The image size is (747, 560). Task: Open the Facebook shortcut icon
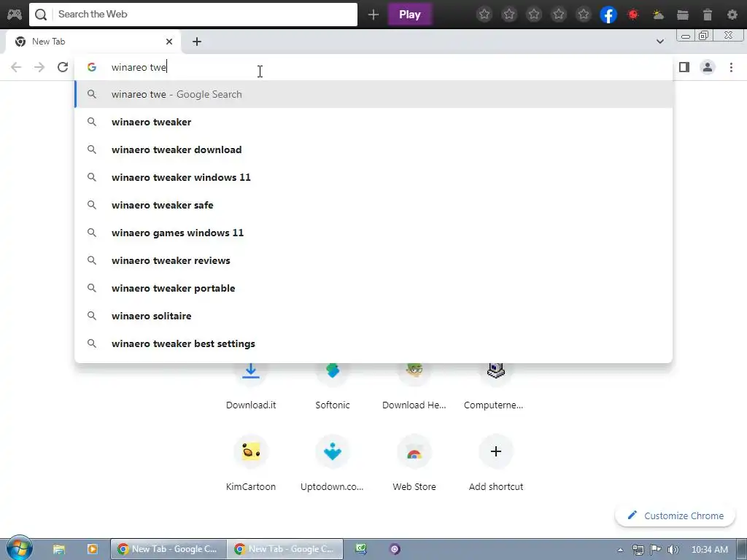click(608, 15)
